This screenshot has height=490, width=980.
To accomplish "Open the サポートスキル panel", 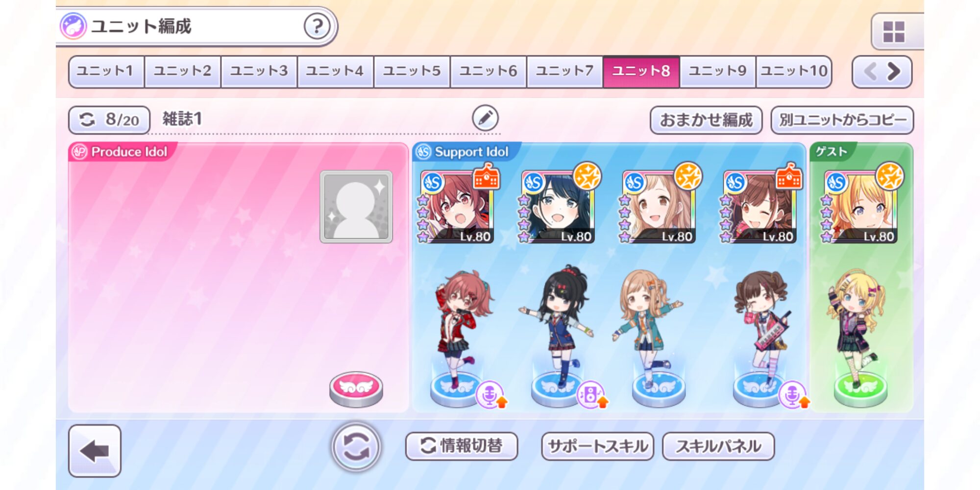I will click(x=597, y=446).
